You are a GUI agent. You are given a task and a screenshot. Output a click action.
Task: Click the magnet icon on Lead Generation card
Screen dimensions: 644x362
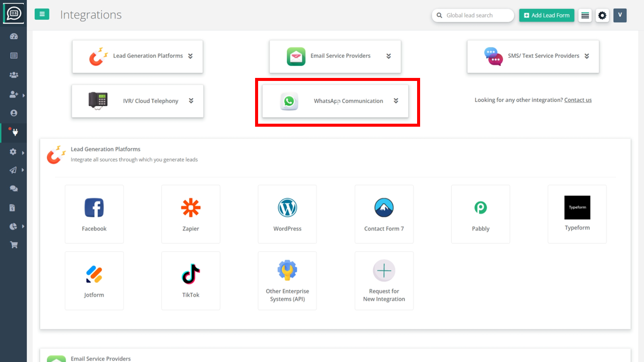point(99,56)
